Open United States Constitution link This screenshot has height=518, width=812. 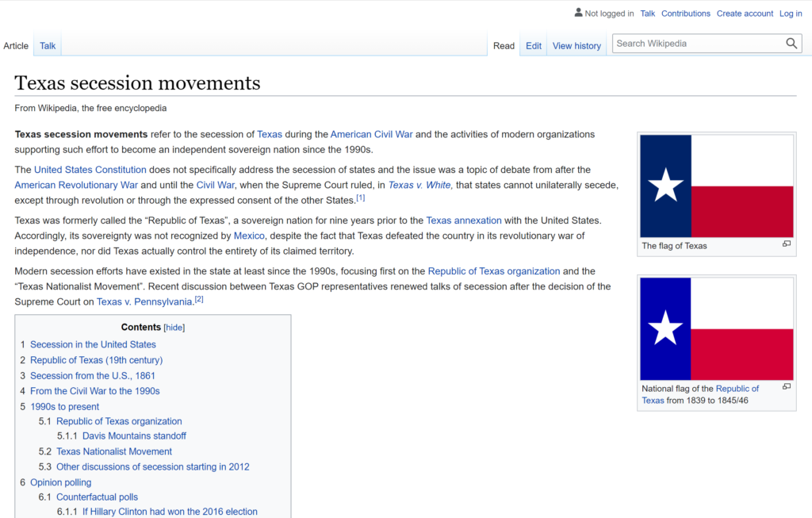tap(90, 170)
